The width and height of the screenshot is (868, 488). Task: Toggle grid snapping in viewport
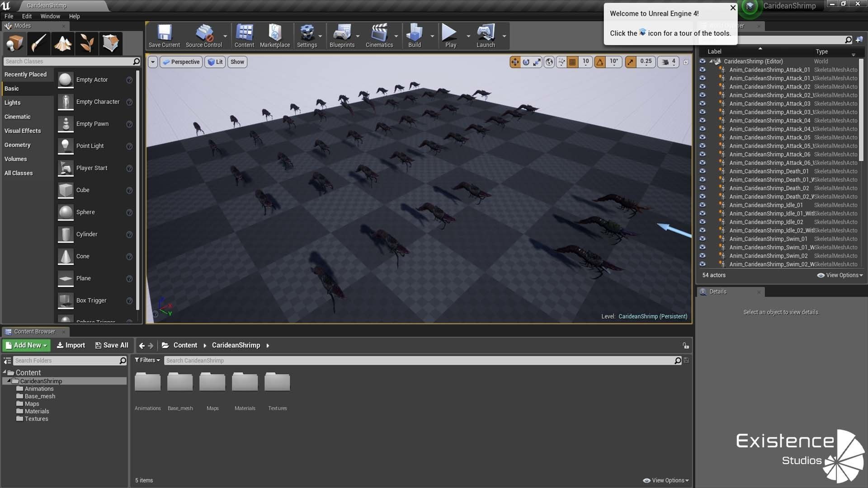click(572, 62)
